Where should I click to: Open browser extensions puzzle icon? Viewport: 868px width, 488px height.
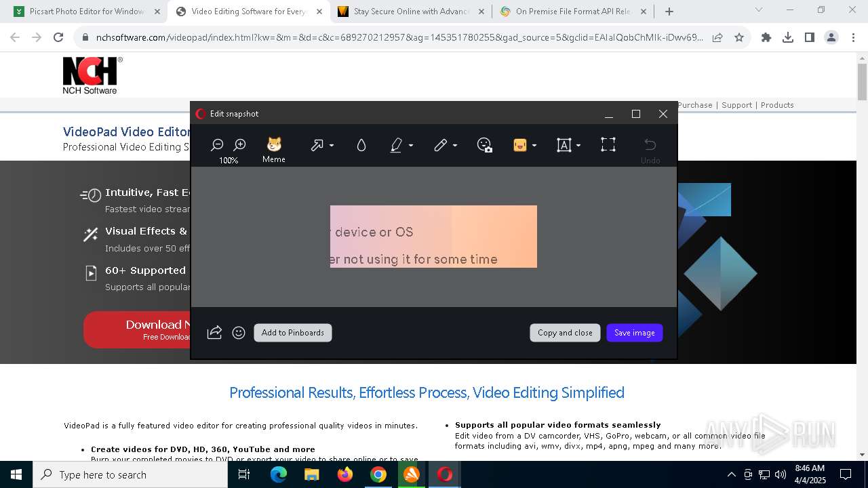click(766, 38)
